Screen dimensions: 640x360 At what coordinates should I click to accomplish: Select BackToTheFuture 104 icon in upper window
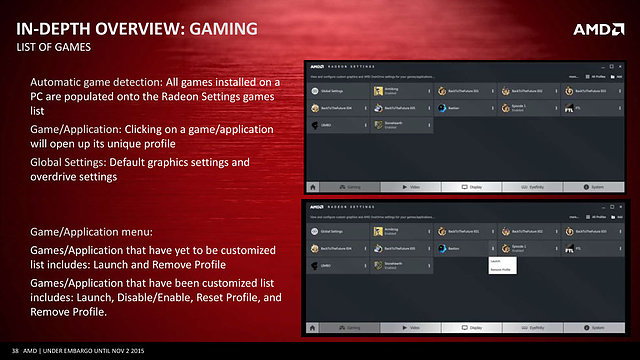(x=315, y=108)
